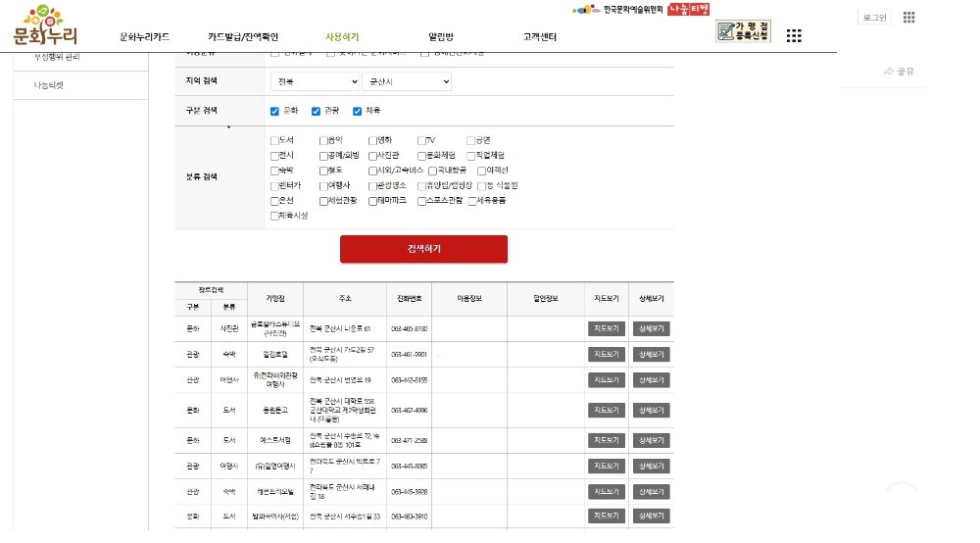980x543 pixels.
Task: Select 나눔티켓 in the left sidebar
Action: pos(80,85)
